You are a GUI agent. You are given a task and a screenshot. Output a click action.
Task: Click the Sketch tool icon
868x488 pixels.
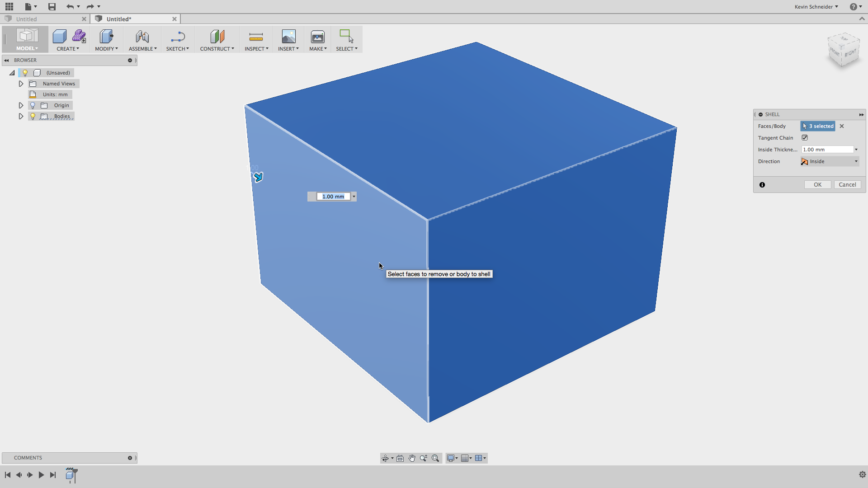point(178,37)
